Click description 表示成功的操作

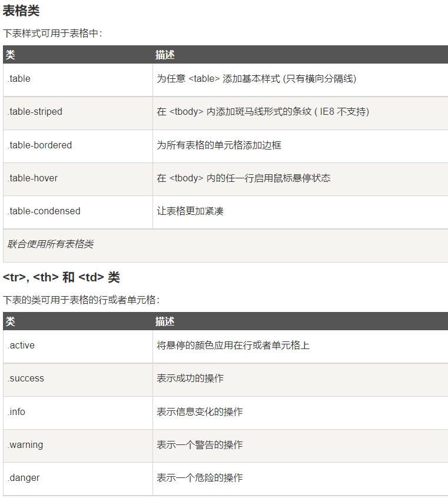click(x=190, y=379)
